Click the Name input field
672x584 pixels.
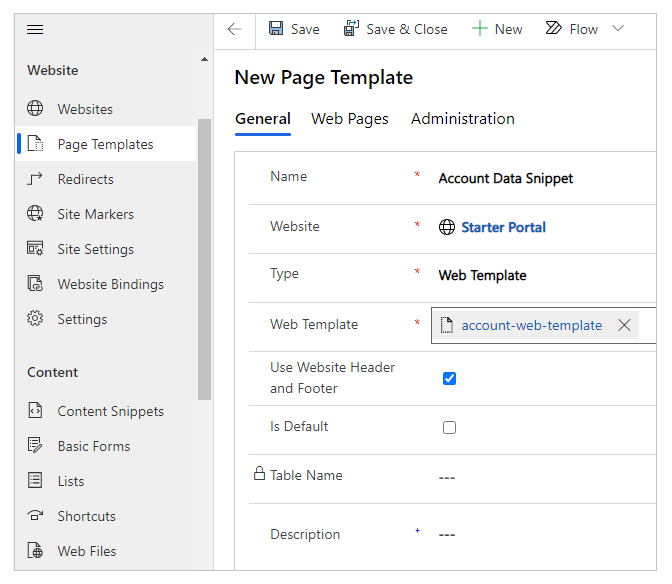pyautogui.click(x=540, y=179)
